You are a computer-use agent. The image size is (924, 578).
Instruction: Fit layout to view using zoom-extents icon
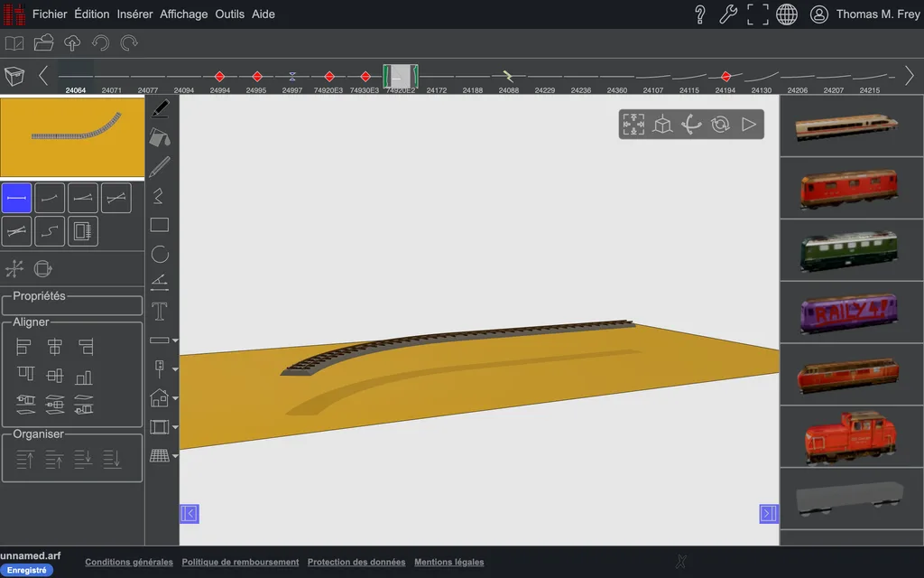point(633,125)
